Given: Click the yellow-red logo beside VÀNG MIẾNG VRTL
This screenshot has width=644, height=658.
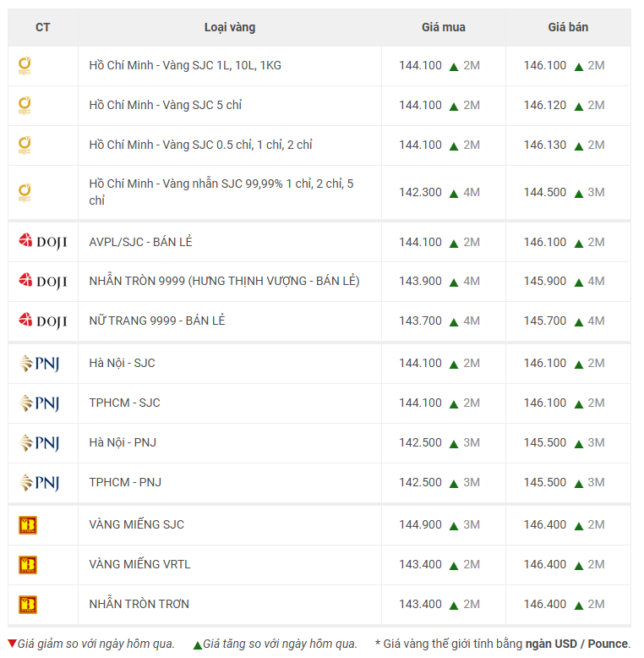Looking at the screenshot, I should tap(28, 565).
